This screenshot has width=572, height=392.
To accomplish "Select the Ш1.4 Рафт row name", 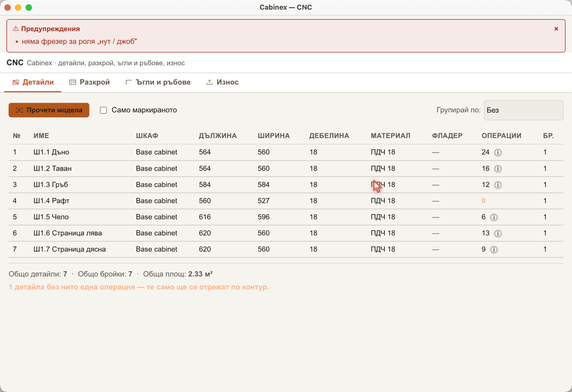I will pyautogui.click(x=51, y=201).
